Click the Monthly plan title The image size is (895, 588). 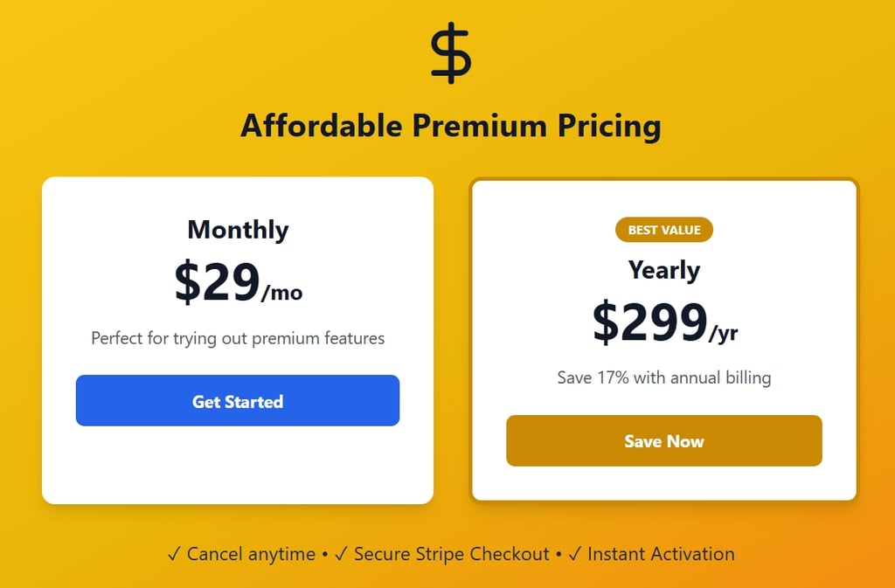237,230
